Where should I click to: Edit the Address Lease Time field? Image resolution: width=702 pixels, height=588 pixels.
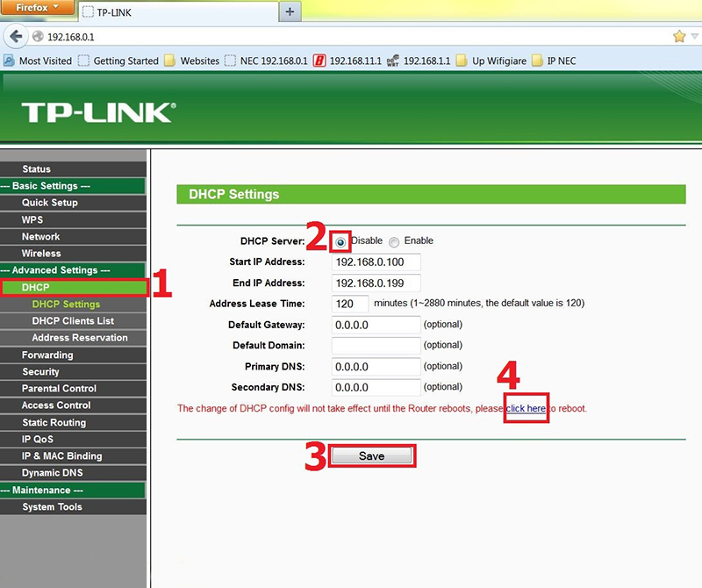[x=350, y=304]
